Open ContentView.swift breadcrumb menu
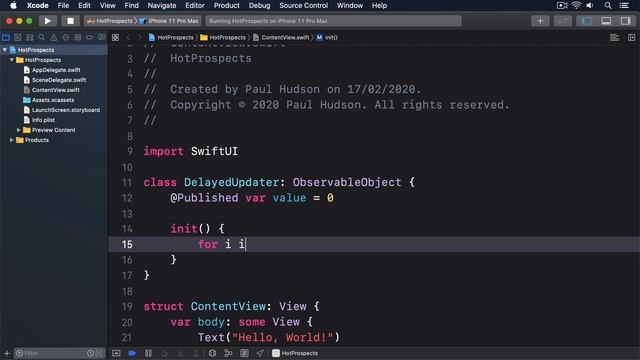Viewport: 640px width, 360px height. point(281,38)
